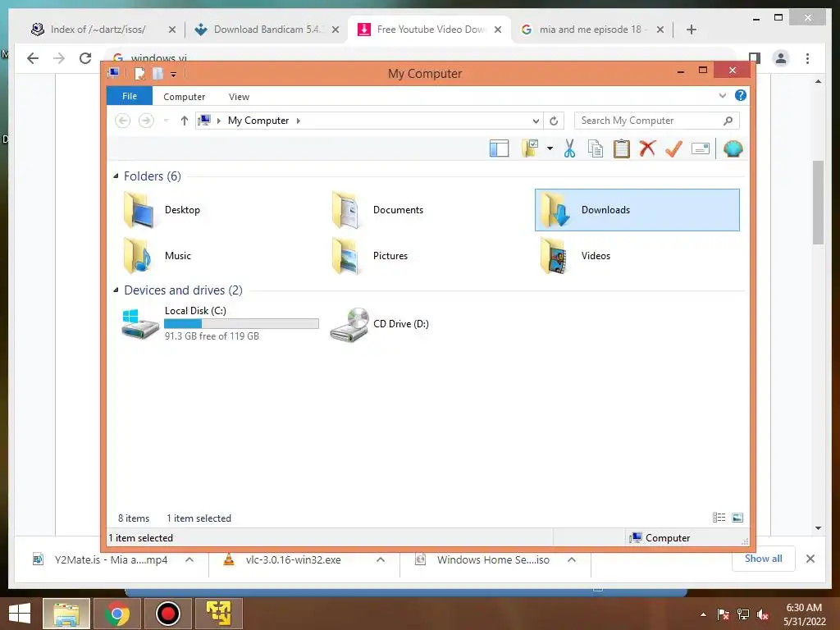840x630 pixels.
Task: Switch to the Computer ribbon tab
Action: click(x=185, y=97)
